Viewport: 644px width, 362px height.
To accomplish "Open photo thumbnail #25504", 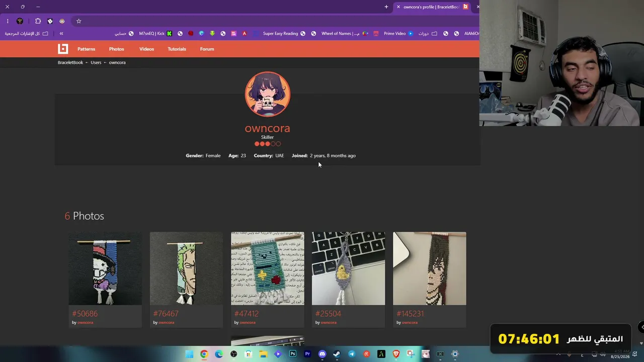I will click(x=348, y=268).
